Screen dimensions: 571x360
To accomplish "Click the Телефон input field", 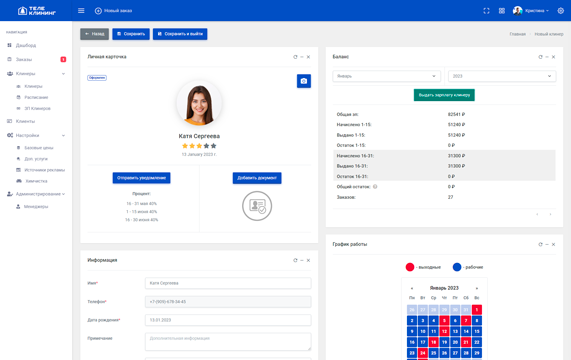I will [x=228, y=302].
